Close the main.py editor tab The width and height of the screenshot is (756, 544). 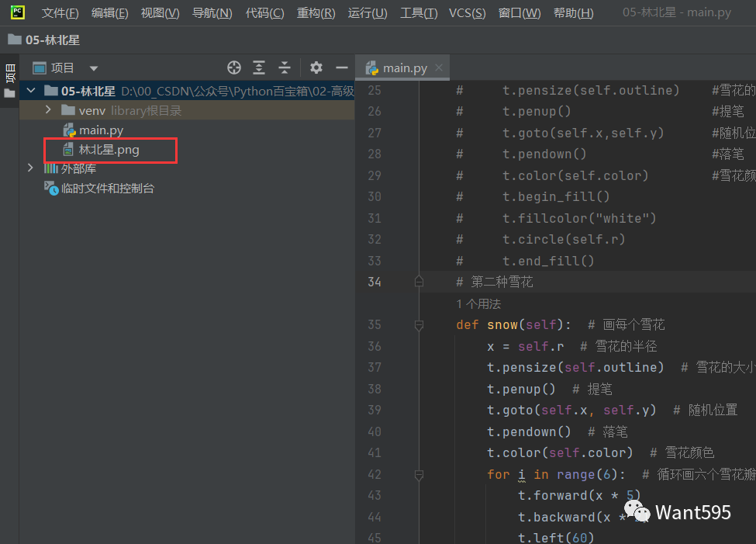tap(440, 68)
